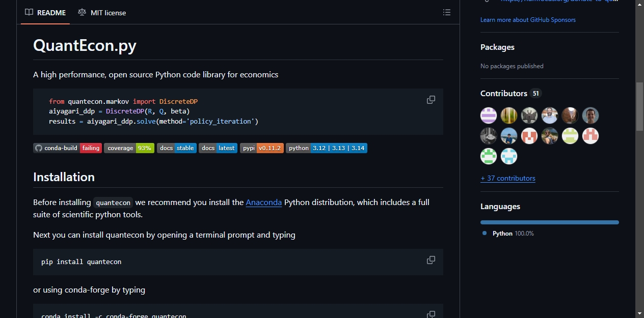
Task: Click the page vertical scrollbar thumb
Action: (x=639, y=108)
